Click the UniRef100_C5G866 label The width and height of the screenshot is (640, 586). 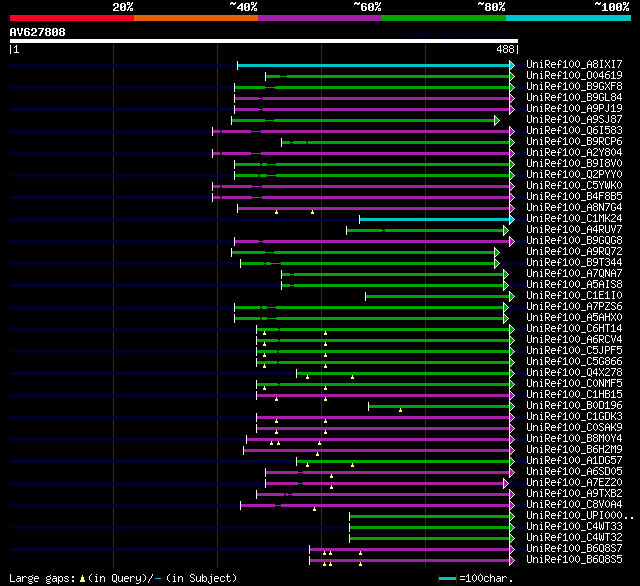tap(574, 362)
